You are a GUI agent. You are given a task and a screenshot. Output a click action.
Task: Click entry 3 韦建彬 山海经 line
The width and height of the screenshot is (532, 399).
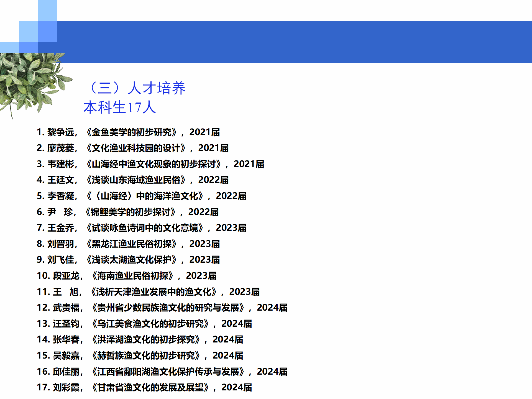[x=150, y=164]
